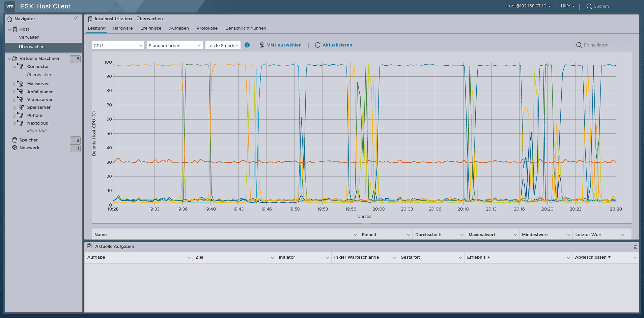
Task: Click the VMs auswählen link
Action: click(284, 45)
